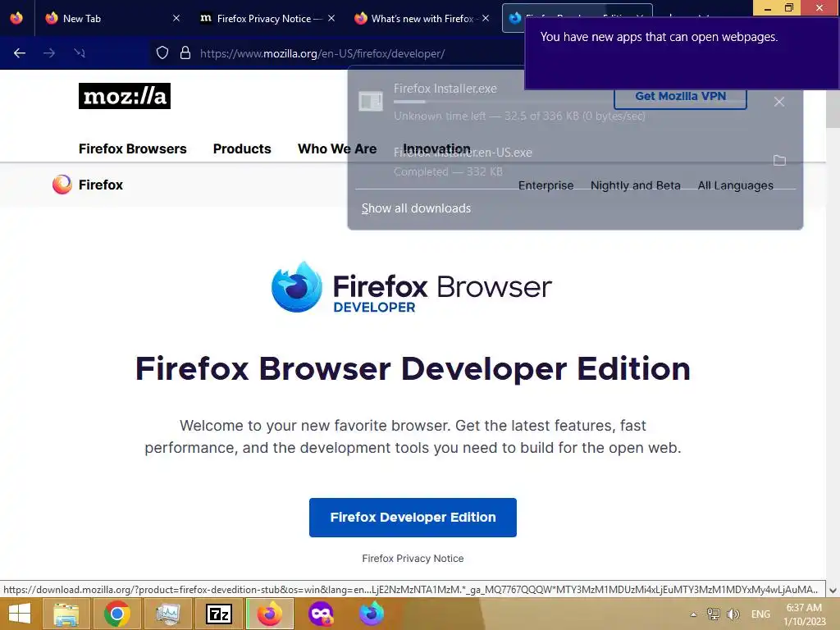The image size is (840, 630).
Task: Close the What's new with Firefox tab
Action: click(486, 18)
